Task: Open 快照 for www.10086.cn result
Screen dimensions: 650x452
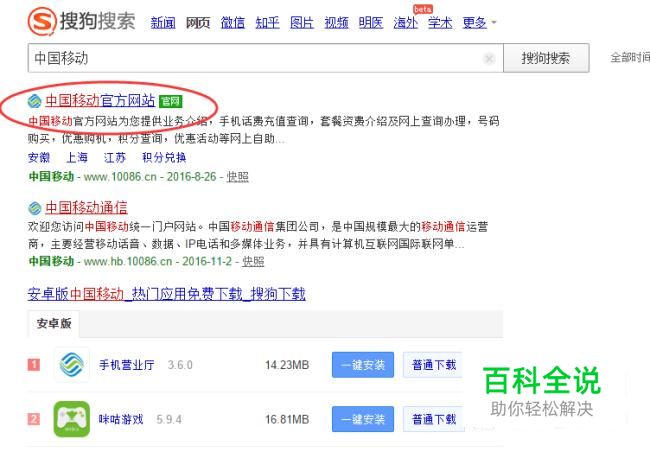Action: (x=238, y=177)
